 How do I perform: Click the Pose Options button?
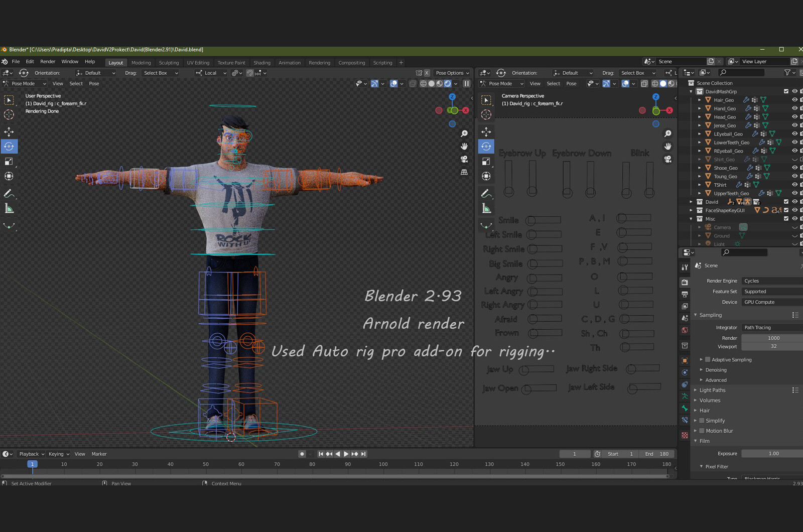451,72
